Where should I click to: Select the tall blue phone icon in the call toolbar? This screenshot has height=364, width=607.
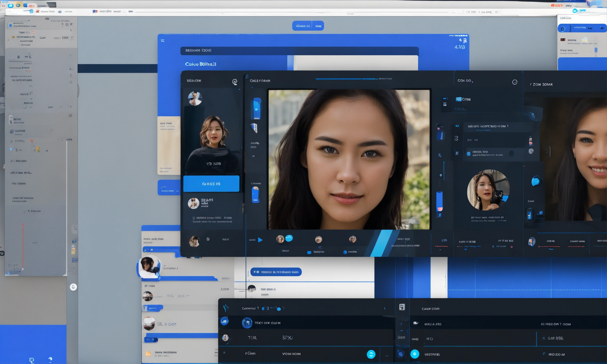pyautogui.click(x=256, y=109)
